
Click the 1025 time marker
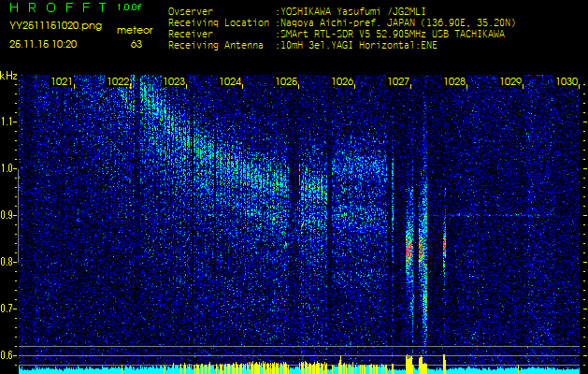tap(286, 81)
